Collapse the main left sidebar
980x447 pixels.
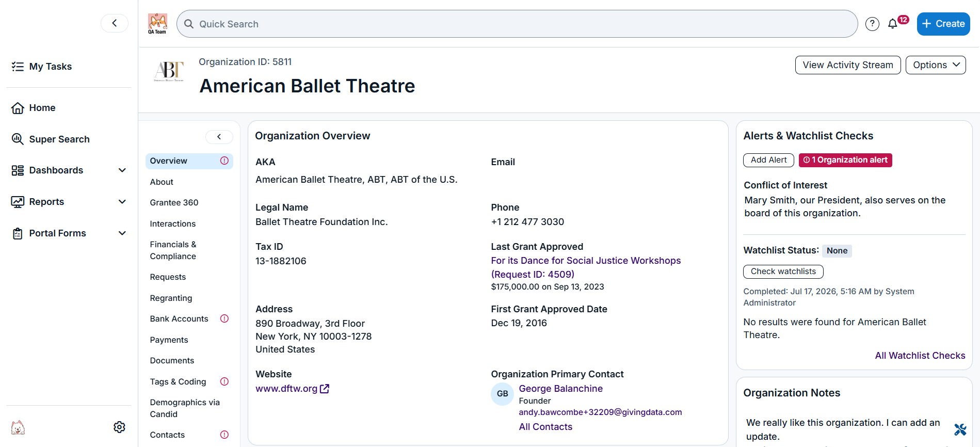coord(115,23)
